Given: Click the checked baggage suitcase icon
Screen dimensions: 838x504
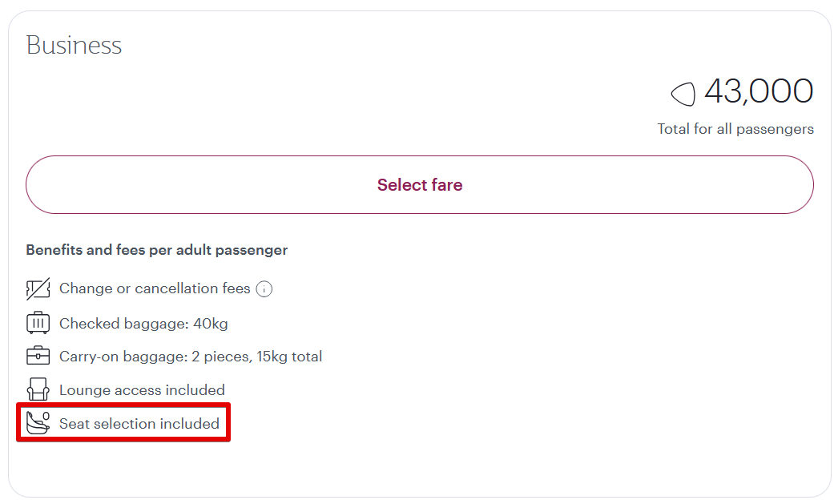Looking at the screenshot, I should coord(38,324).
